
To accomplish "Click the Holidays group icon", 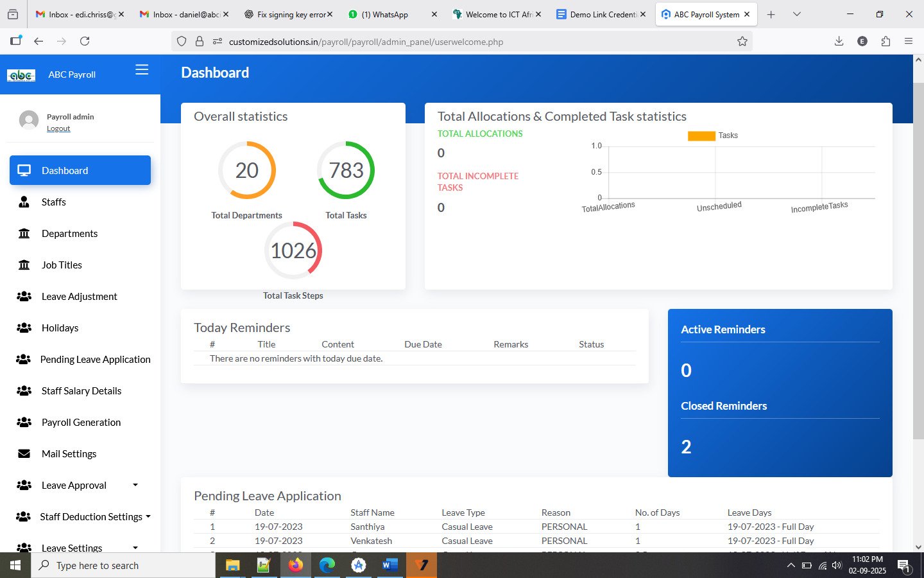I will 24,328.
